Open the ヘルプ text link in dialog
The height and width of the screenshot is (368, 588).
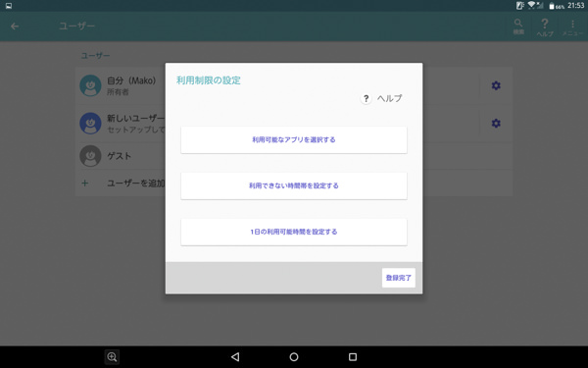[390, 98]
